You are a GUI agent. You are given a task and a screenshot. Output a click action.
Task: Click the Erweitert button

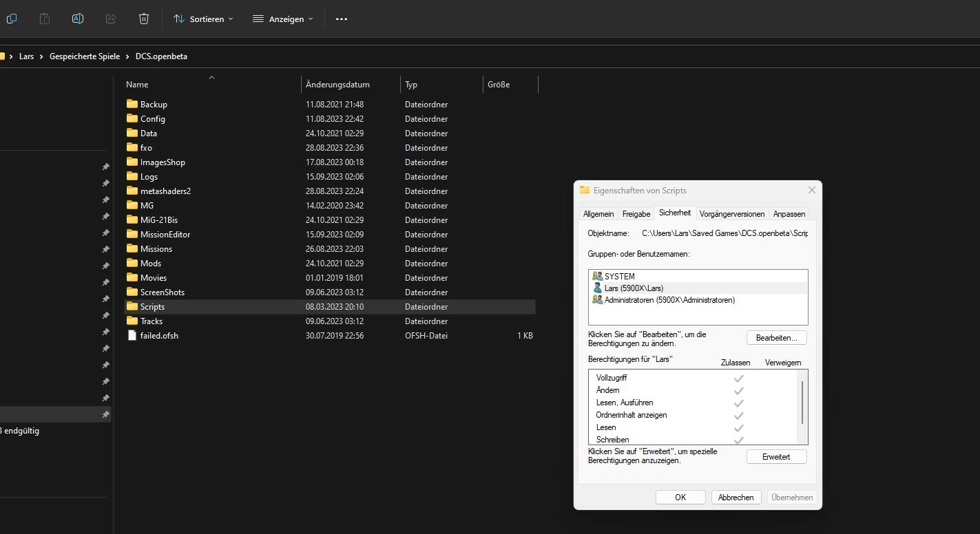pos(776,456)
